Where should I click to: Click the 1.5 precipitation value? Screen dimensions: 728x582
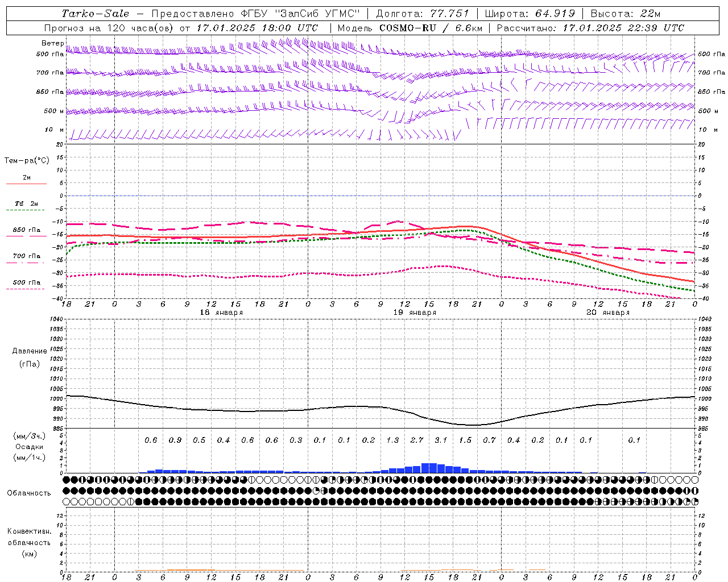465,440
